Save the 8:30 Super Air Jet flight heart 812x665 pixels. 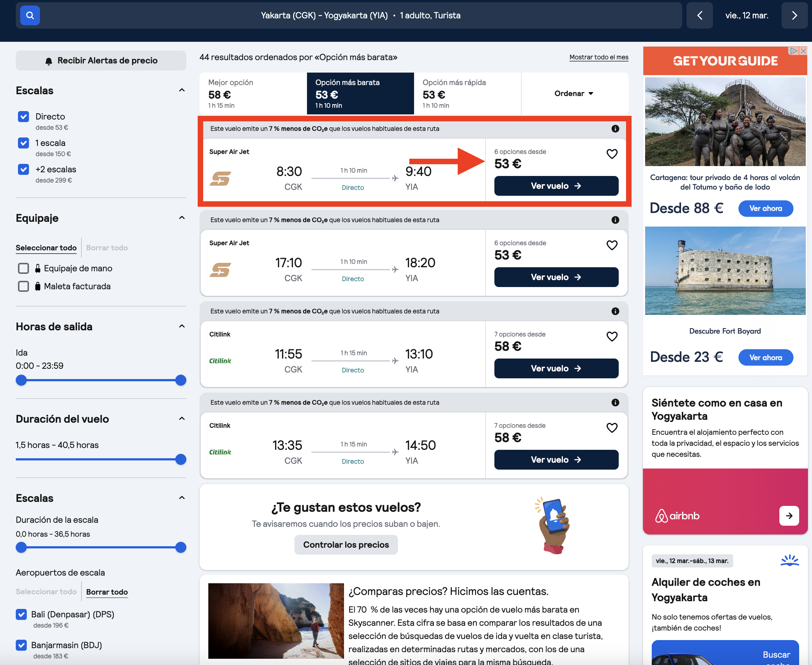click(x=612, y=154)
